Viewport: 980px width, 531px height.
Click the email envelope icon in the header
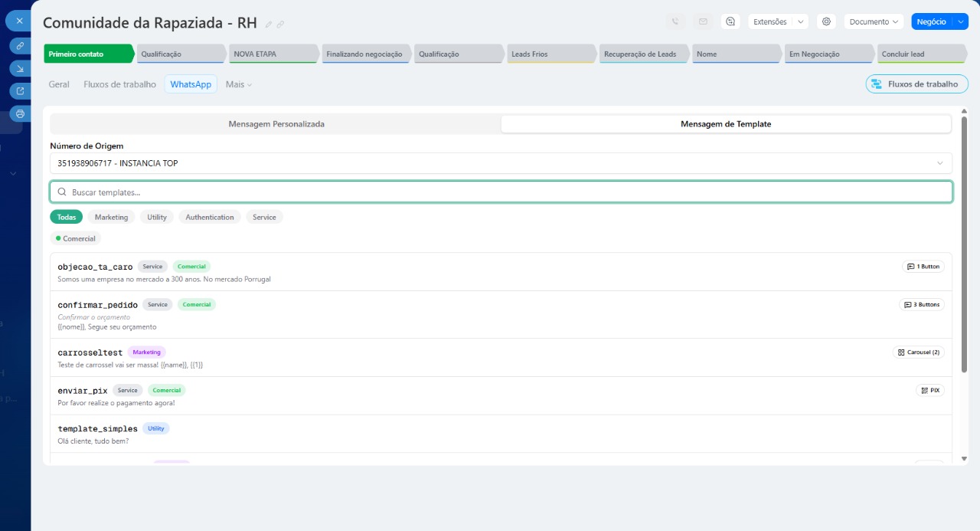703,21
